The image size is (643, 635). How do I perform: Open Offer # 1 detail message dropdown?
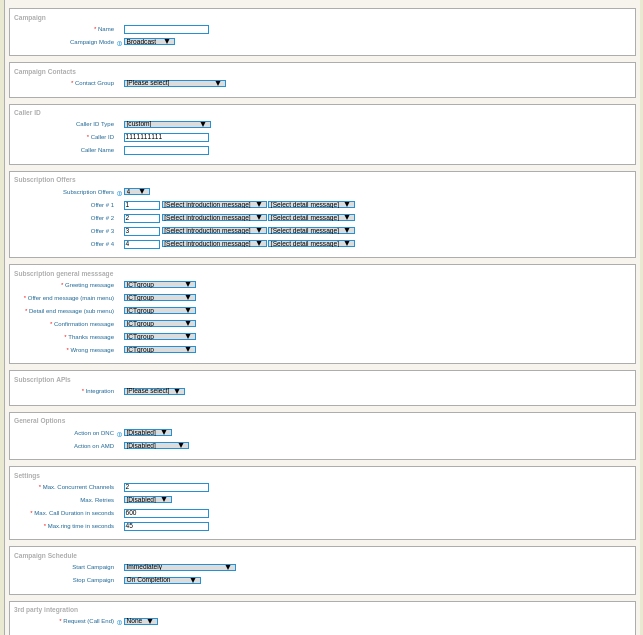pos(311,204)
